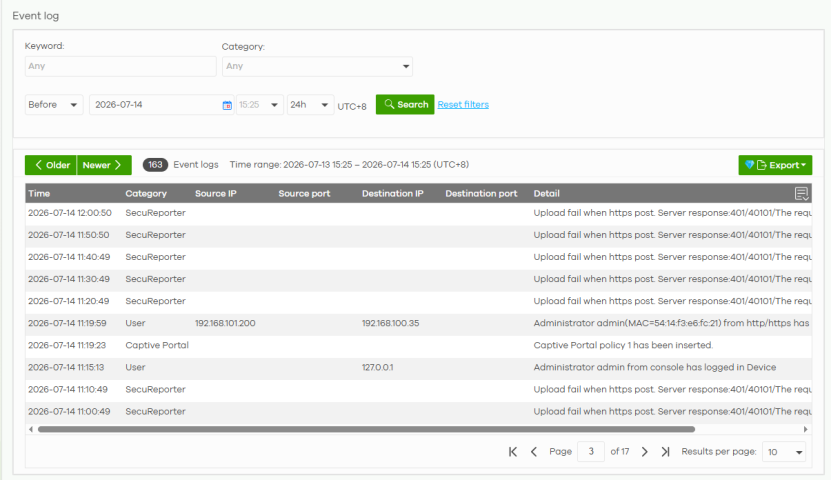Select the 2026-07-14 11:00:49 log entry time
This screenshot has width=831, height=480.
[69, 412]
